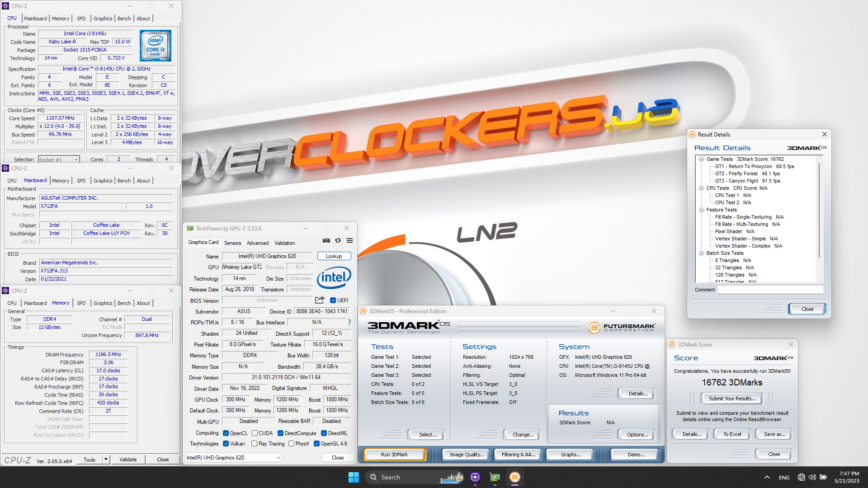Open CPU-Z Tools dropdown arrow

pyautogui.click(x=106, y=460)
